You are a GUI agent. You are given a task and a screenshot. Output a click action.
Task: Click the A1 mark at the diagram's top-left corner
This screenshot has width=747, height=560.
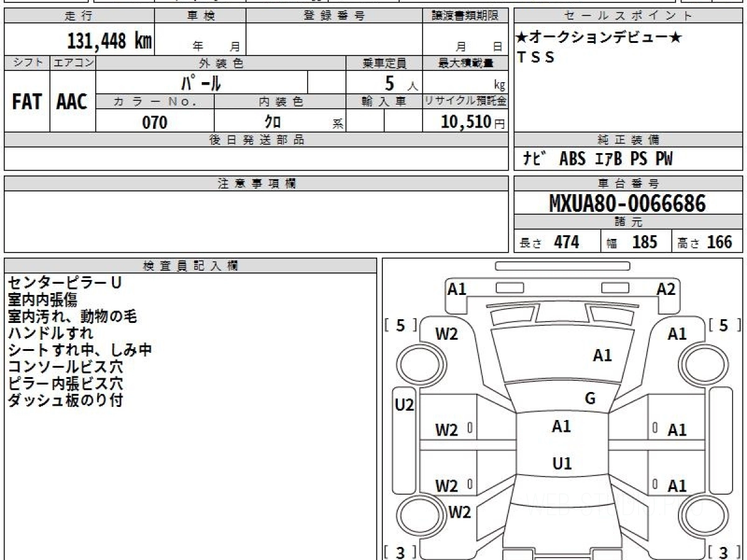tap(457, 289)
